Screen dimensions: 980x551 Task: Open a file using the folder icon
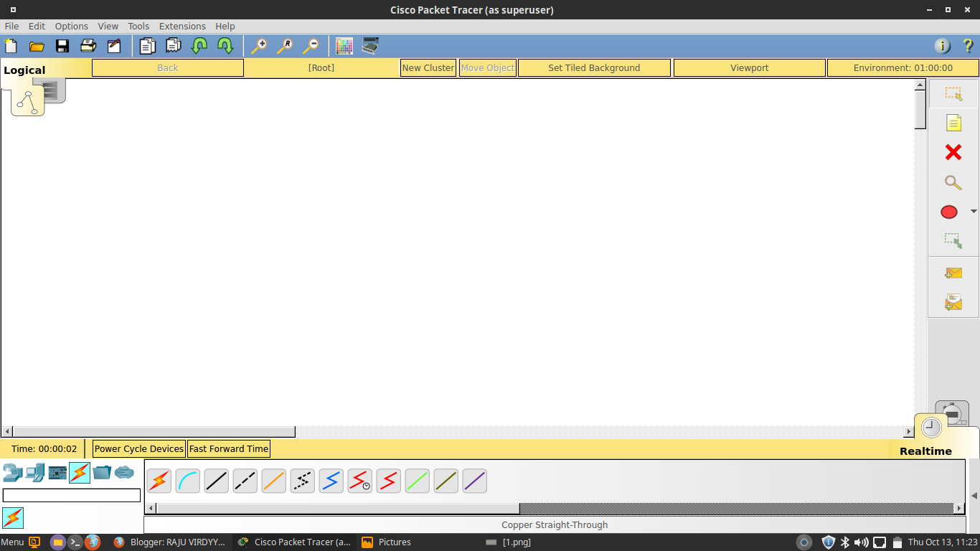[37, 46]
